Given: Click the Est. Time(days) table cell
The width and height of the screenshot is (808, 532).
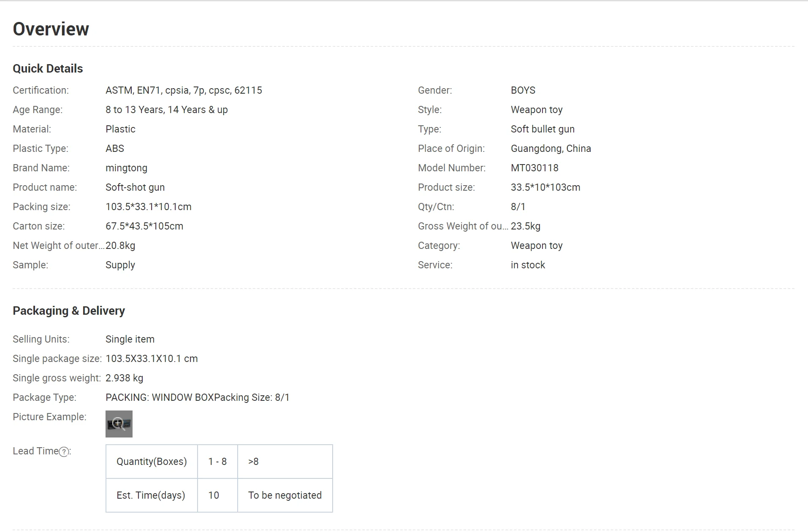Looking at the screenshot, I should [x=151, y=495].
